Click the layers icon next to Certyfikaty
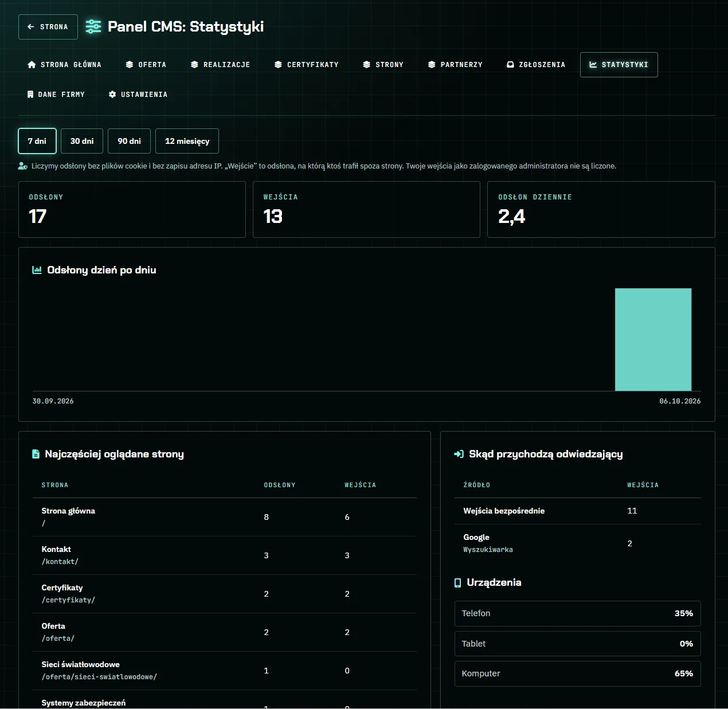 tap(278, 65)
